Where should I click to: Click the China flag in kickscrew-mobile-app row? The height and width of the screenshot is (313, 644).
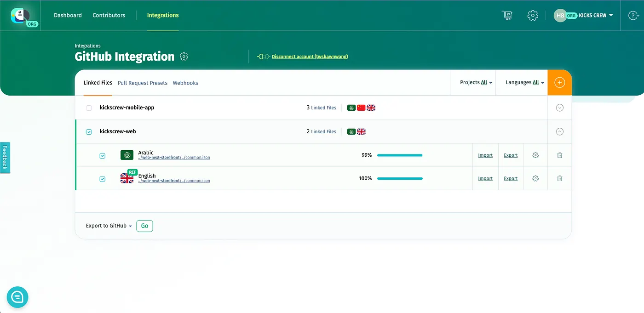point(361,108)
